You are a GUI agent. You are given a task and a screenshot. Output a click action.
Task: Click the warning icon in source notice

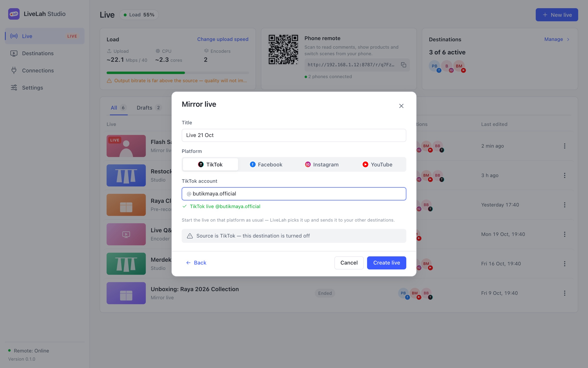tap(190, 236)
